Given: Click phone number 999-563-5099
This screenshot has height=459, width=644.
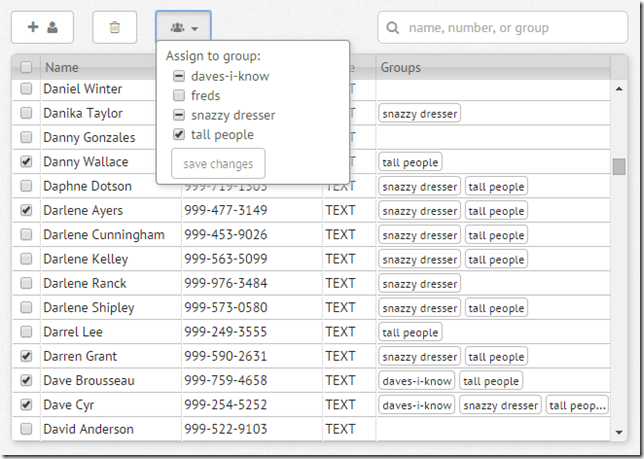Looking at the screenshot, I should point(225,259).
